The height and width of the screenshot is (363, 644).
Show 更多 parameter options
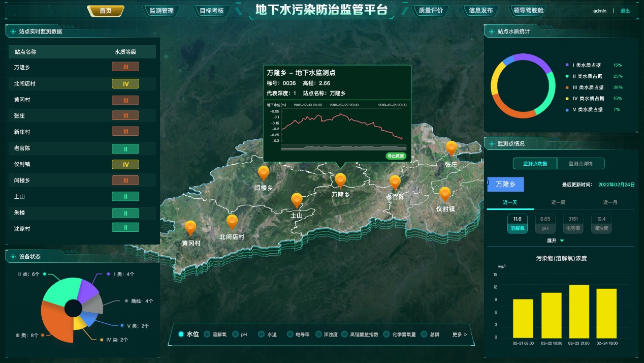pyautogui.click(x=459, y=334)
